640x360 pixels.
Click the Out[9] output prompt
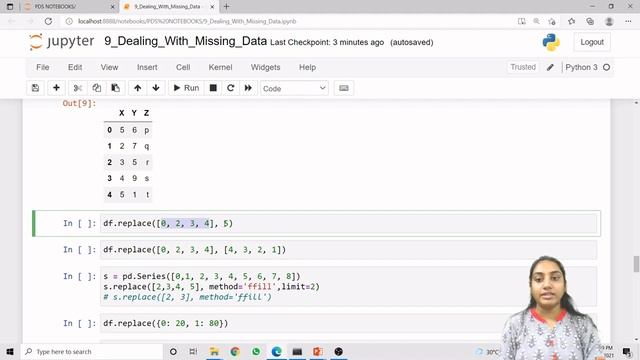click(x=79, y=103)
